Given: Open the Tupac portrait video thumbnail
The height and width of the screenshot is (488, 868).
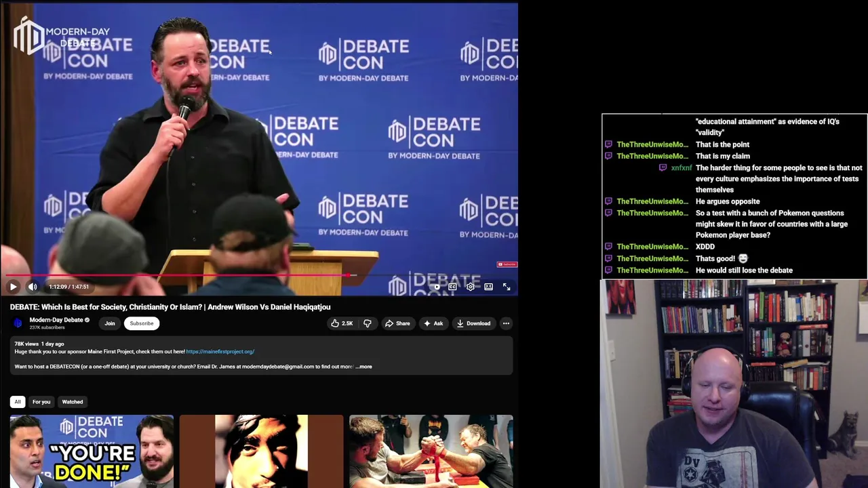Looking at the screenshot, I should point(261,451).
